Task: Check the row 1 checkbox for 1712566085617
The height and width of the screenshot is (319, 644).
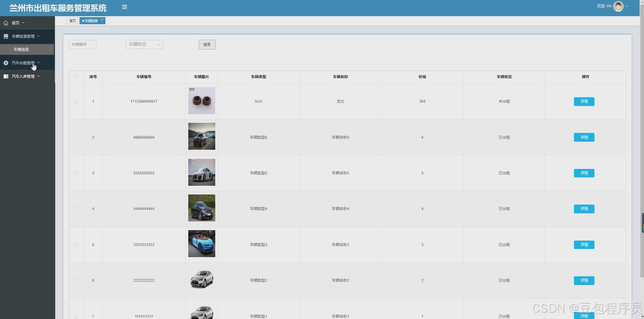Action: (76, 102)
